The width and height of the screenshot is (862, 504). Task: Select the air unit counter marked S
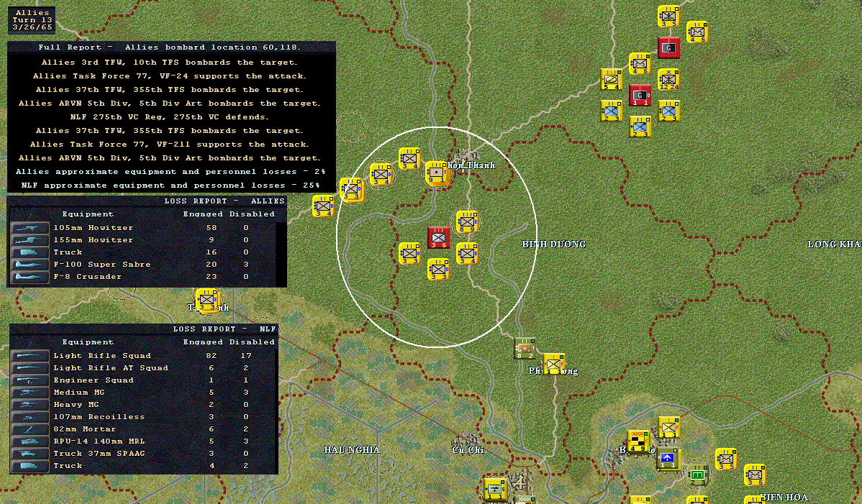495,489
